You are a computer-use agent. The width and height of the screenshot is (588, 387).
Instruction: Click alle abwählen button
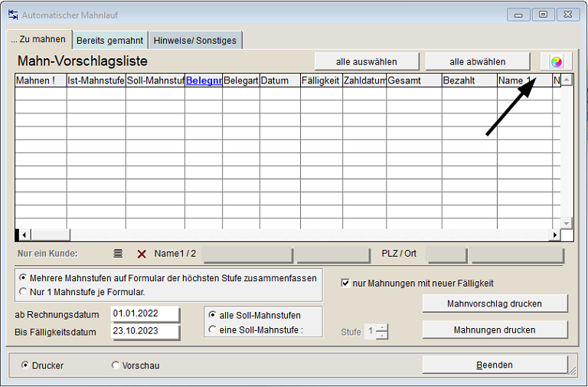click(478, 61)
